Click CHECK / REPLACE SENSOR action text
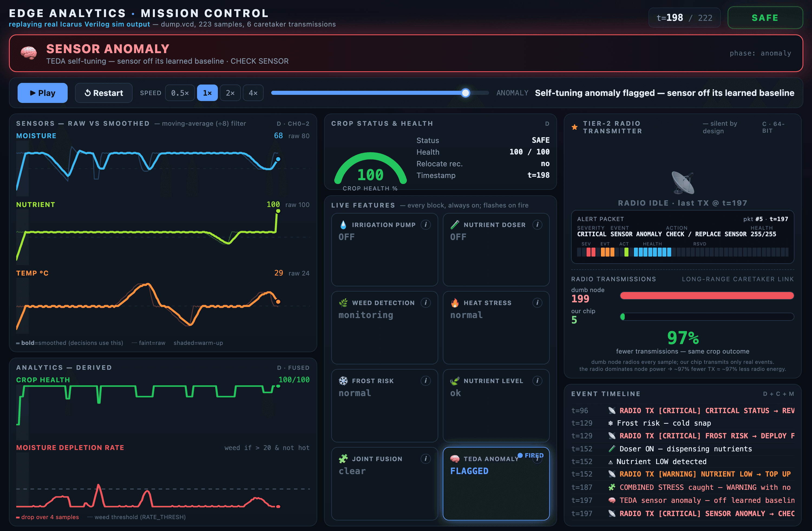812x531 pixels. (706, 234)
